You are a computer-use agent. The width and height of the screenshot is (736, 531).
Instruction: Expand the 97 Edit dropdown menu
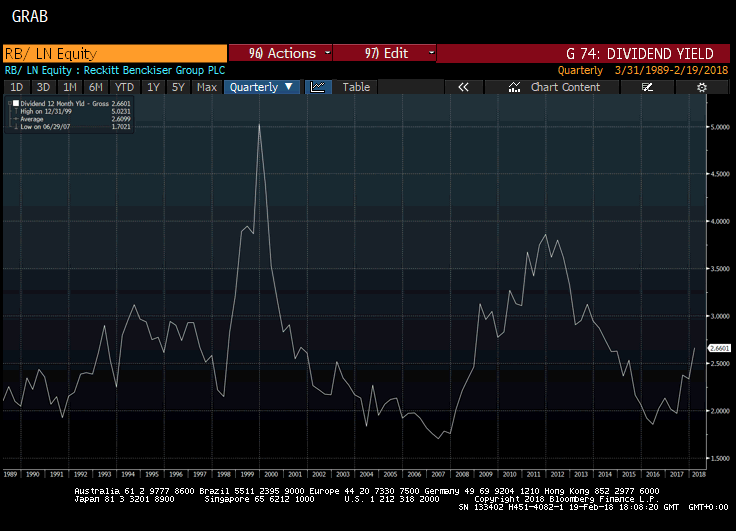(x=384, y=53)
